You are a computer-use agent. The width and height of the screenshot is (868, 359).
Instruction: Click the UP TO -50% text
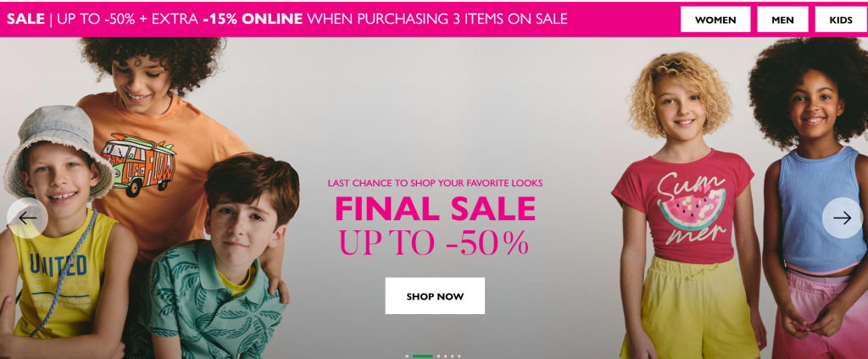(434, 241)
